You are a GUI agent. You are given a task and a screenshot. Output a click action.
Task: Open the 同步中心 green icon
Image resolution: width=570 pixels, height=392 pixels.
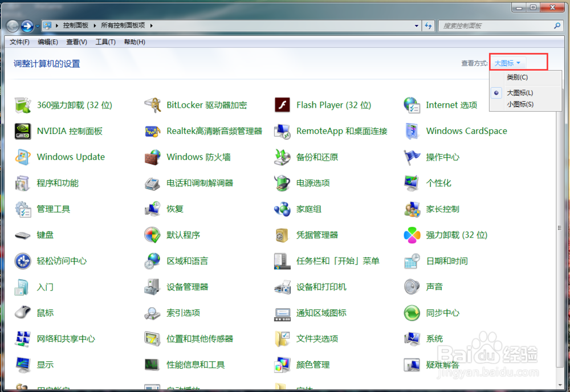click(412, 313)
